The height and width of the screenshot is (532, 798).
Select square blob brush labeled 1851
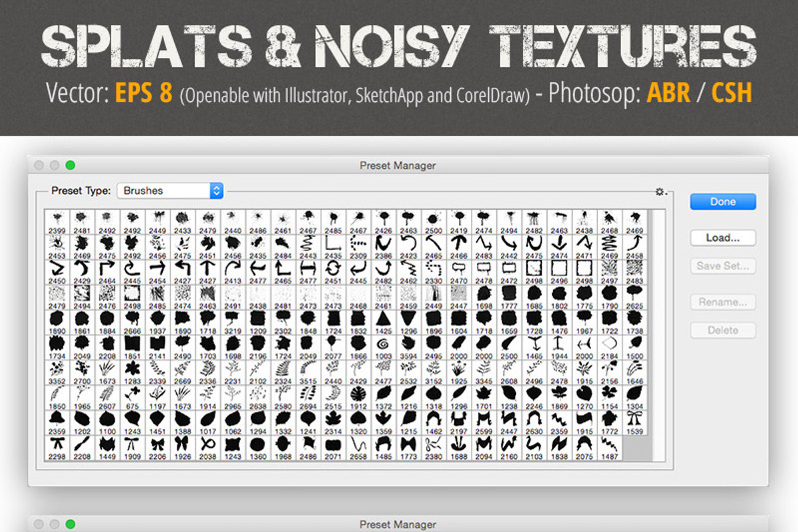132,347
